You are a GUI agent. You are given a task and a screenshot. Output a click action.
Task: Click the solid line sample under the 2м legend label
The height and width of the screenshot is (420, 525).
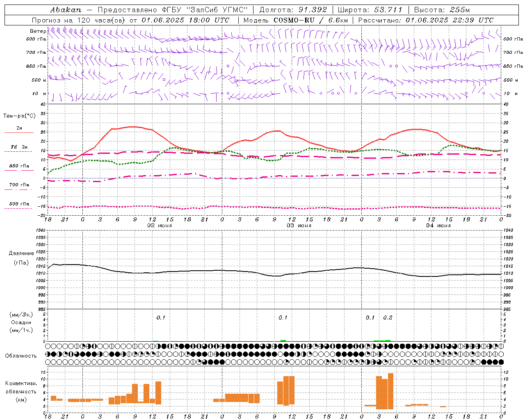(19, 132)
